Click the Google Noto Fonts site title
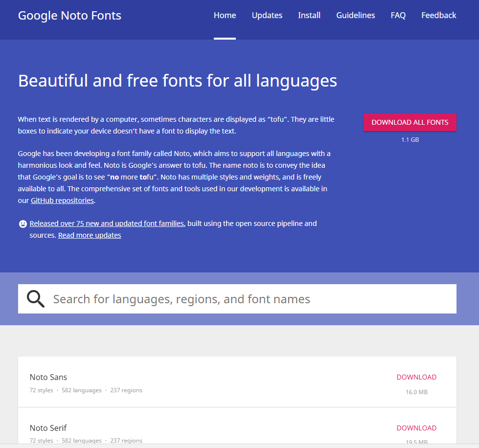The width and height of the screenshot is (479, 448). [x=69, y=16]
